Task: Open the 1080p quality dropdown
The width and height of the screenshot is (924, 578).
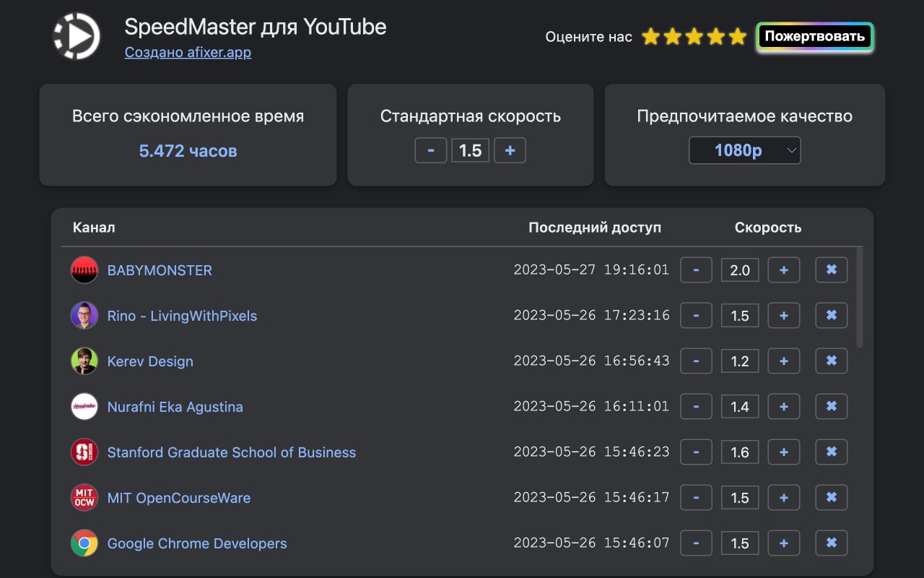Action: (x=745, y=150)
